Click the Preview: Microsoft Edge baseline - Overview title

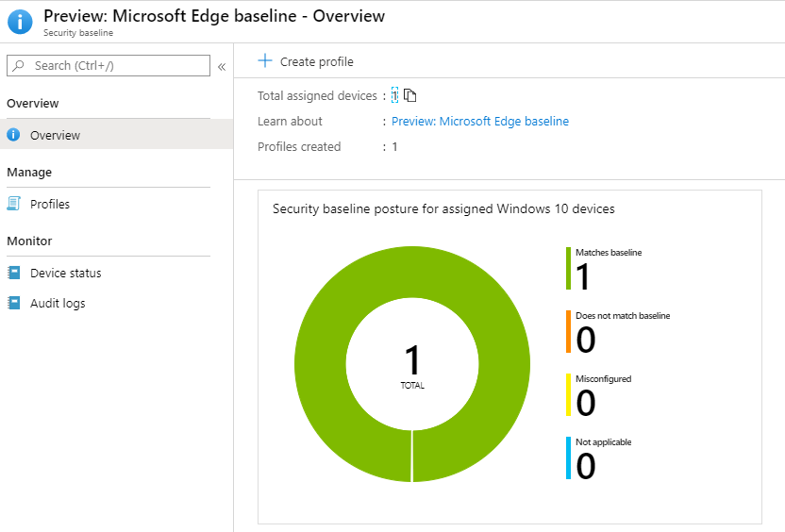pos(214,16)
